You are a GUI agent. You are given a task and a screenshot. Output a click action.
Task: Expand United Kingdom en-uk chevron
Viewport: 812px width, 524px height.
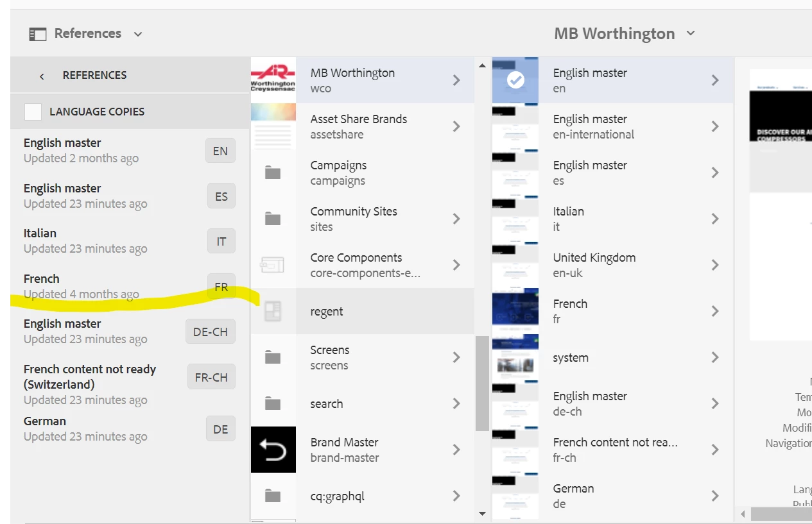715,265
